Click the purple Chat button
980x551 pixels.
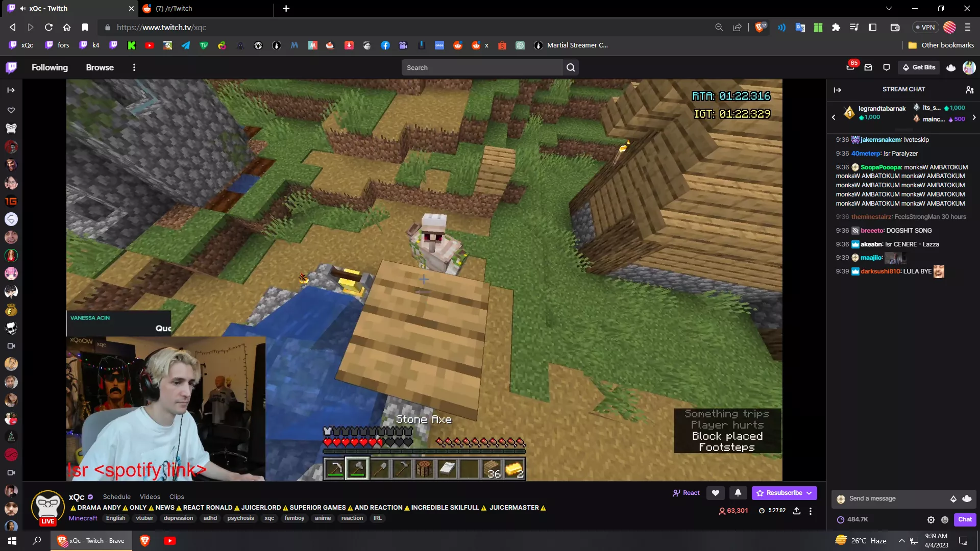point(965,519)
